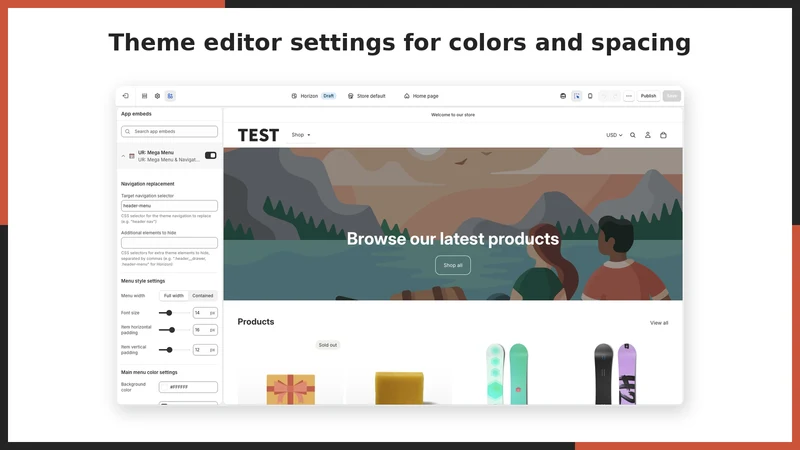Click the Main menu color settings heading
Viewport: 800px width, 450px height.
[149, 372]
